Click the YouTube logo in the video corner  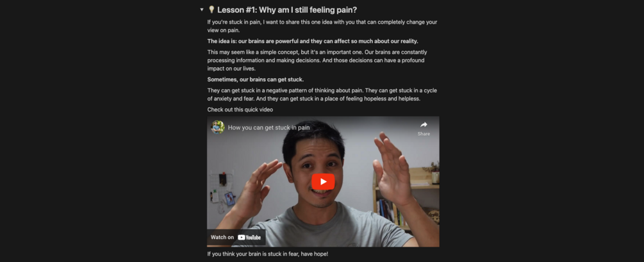tap(249, 237)
